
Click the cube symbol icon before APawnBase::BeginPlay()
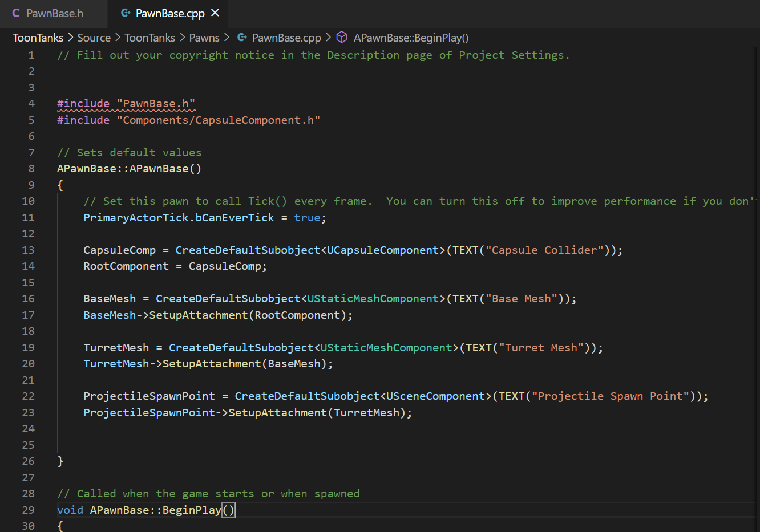pyautogui.click(x=341, y=38)
